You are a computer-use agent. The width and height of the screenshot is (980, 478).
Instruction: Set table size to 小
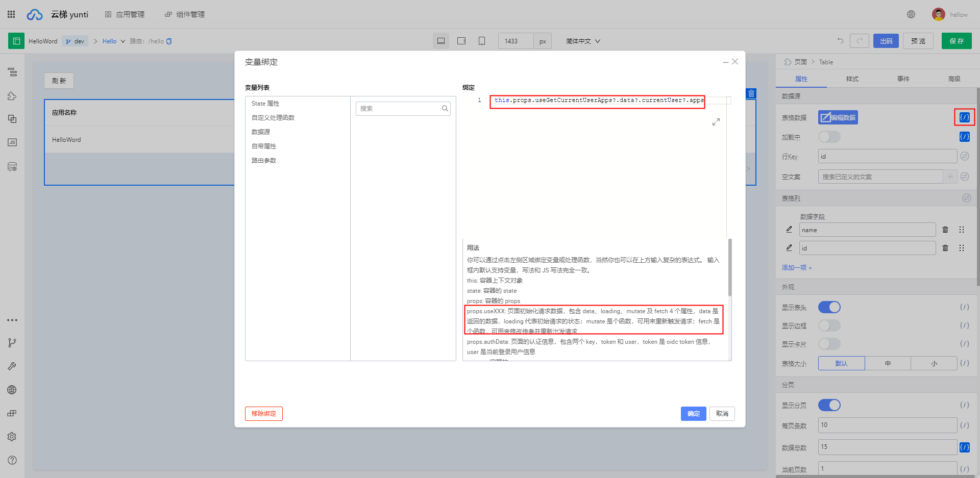pyautogui.click(x=934, y=363)
